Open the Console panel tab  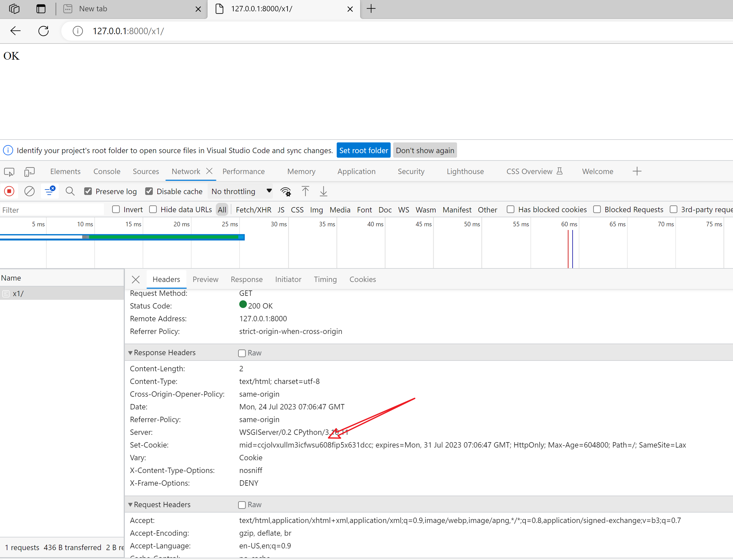pyautogui.click(x=106, y=171)
